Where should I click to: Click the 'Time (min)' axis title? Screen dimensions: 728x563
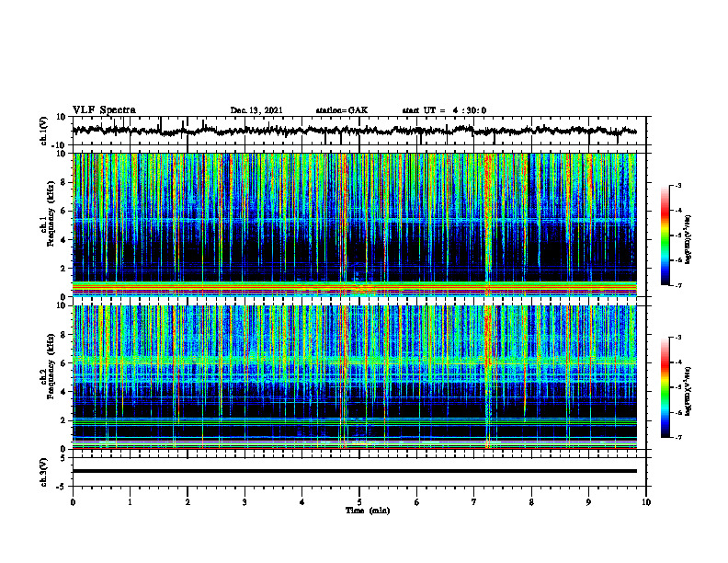coord(368,511)
